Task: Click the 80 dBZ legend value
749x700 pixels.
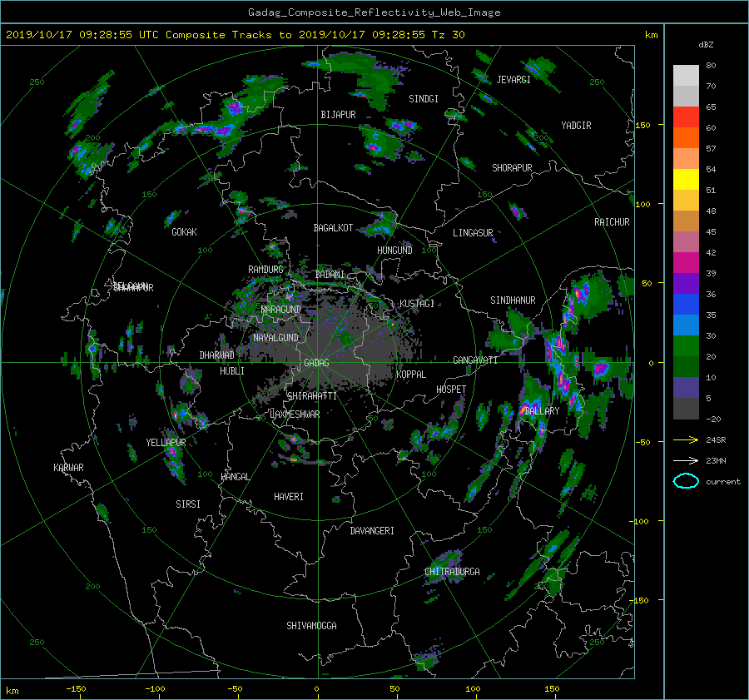Action: [x=711, y=65]
